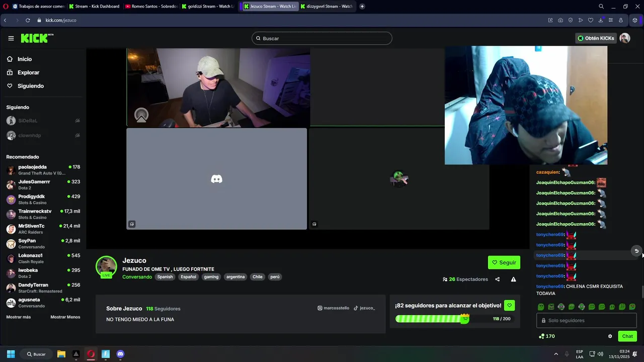
Task: Click the Opera bookmark heart icon
Action: coord(591,20)
